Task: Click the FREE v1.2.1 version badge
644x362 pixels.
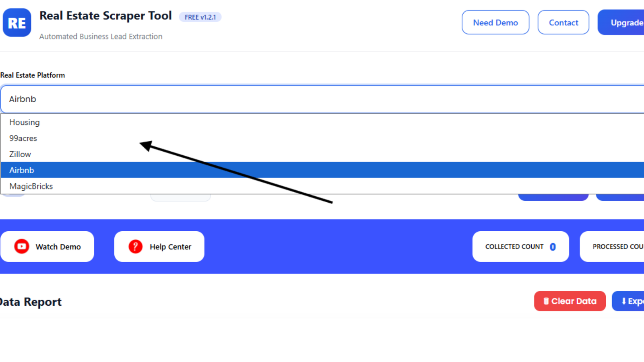Action: pyautogui.click(x=200, y=17)
